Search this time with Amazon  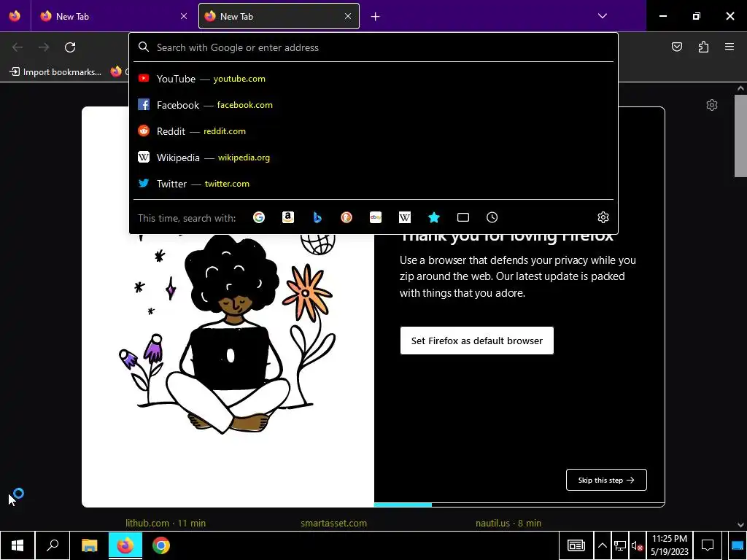pyautogui.click(x=287, y=217)
